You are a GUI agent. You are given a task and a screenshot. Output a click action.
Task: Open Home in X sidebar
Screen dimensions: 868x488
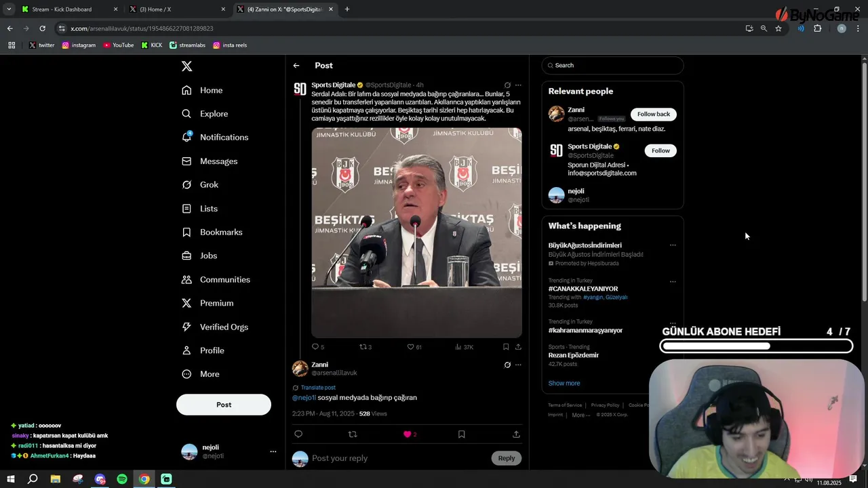202,90
